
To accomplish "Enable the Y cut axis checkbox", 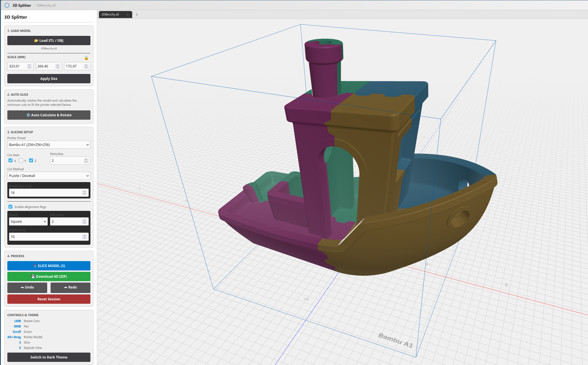I will (x=21, y=161).
